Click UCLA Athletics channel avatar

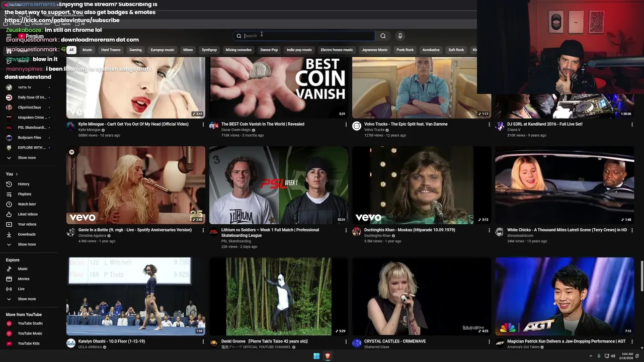[x=70, y=343]
